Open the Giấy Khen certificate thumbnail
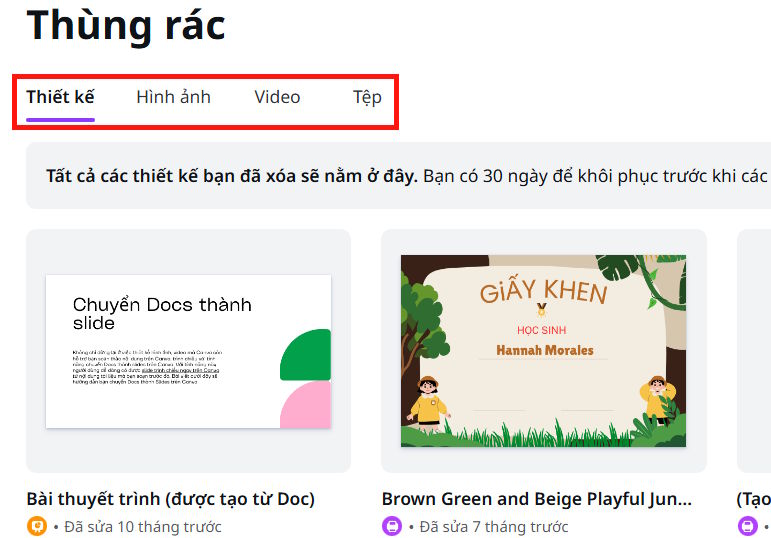 (543, 351)
